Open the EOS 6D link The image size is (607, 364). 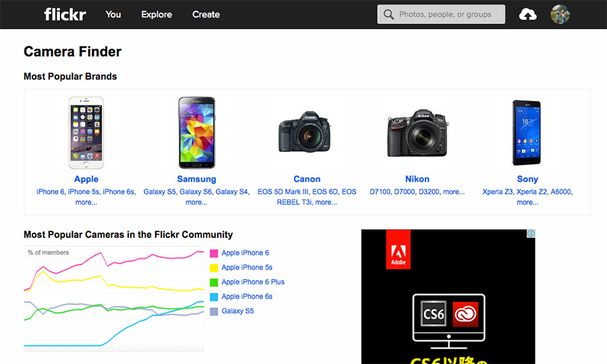tap(325, 192)
